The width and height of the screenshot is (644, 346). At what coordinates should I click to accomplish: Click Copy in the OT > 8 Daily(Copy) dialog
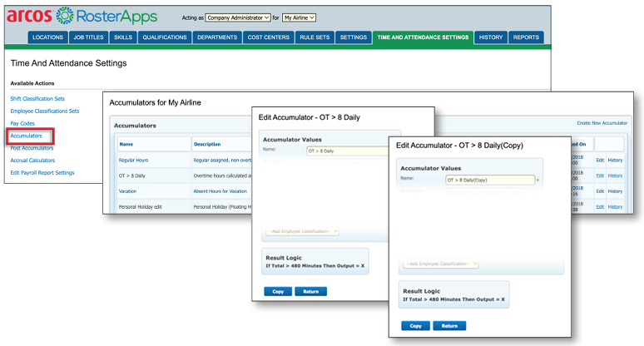pos(415,326)
